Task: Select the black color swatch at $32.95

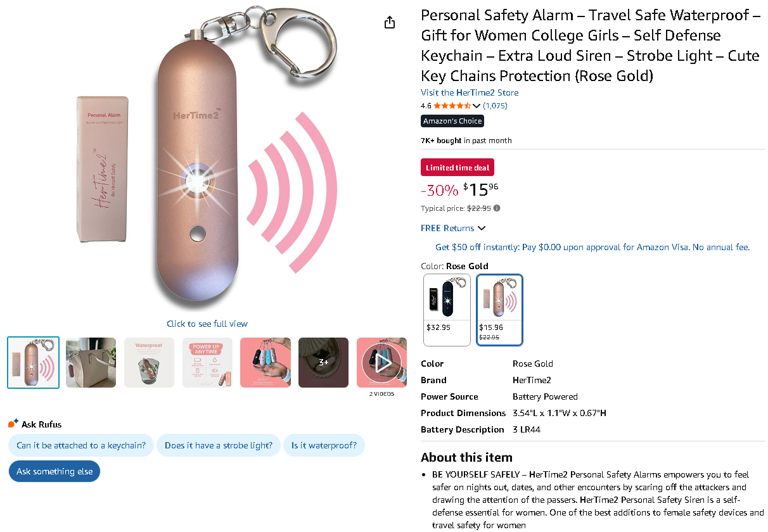Action: (447, 309)
